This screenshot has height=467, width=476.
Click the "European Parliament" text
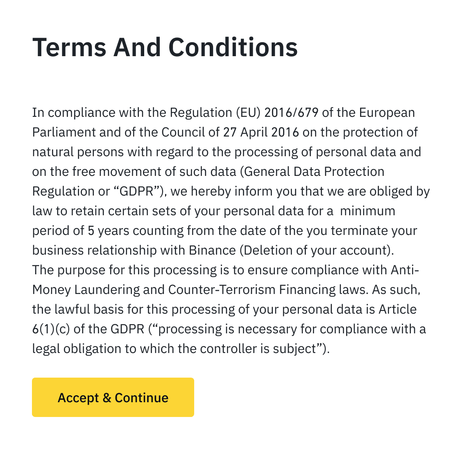[387, 113]
